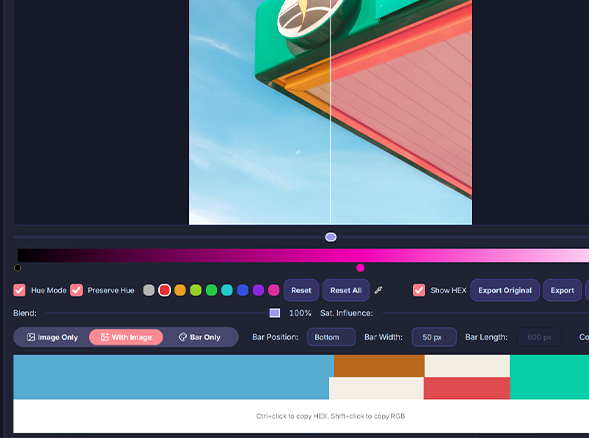Viewport: 589px width, 438px height.
Task: Toggle the Show HEX checkbox
Action: click(419, 290)
